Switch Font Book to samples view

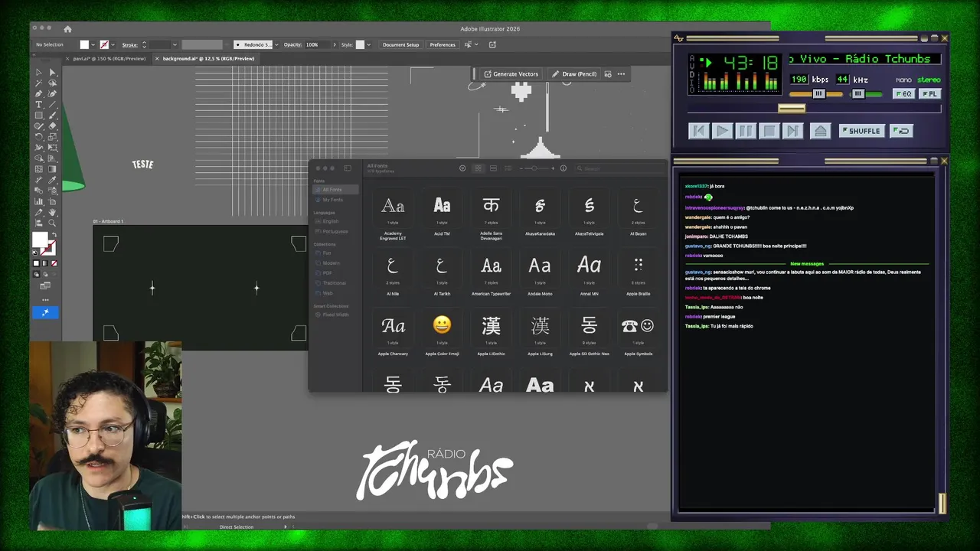[493, 168]
